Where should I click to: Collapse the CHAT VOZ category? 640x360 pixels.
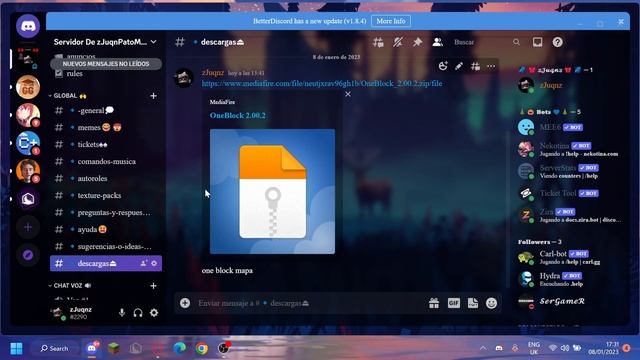tap(69, 286)
